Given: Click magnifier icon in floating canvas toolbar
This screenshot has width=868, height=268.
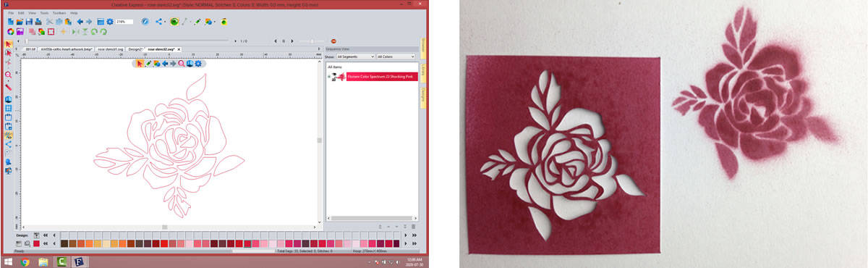Looking at the screenshot, I should [181, 64].
